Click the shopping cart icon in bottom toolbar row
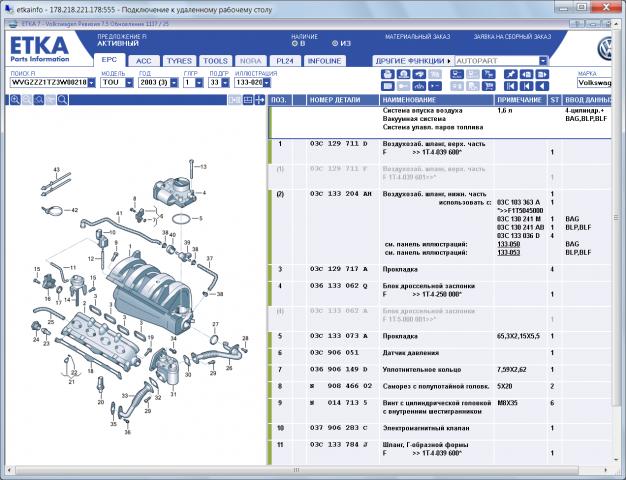The image size is (626, 480). pyautogui.click(x=489, y=86)
